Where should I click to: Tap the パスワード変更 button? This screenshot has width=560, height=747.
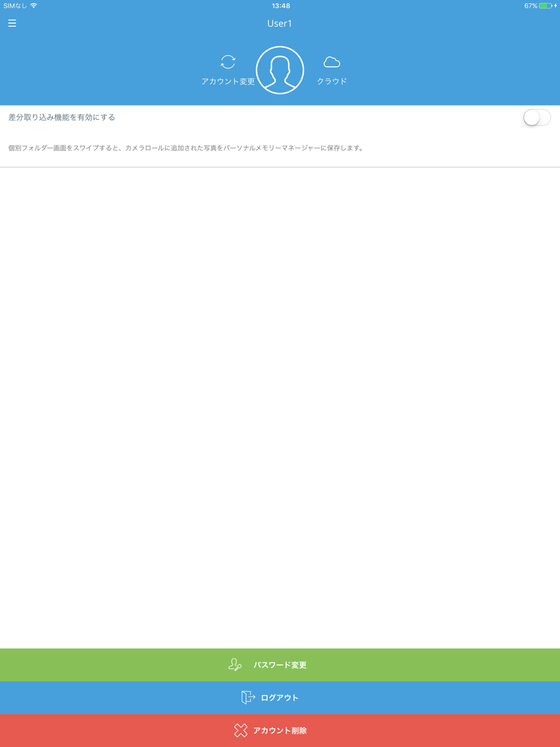point(280,665)
